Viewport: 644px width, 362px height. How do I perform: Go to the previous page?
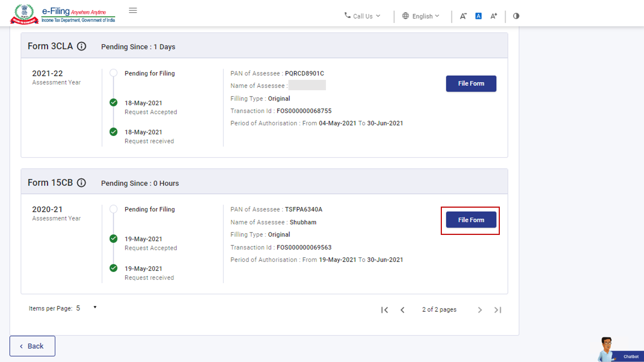tap(402, 310)
